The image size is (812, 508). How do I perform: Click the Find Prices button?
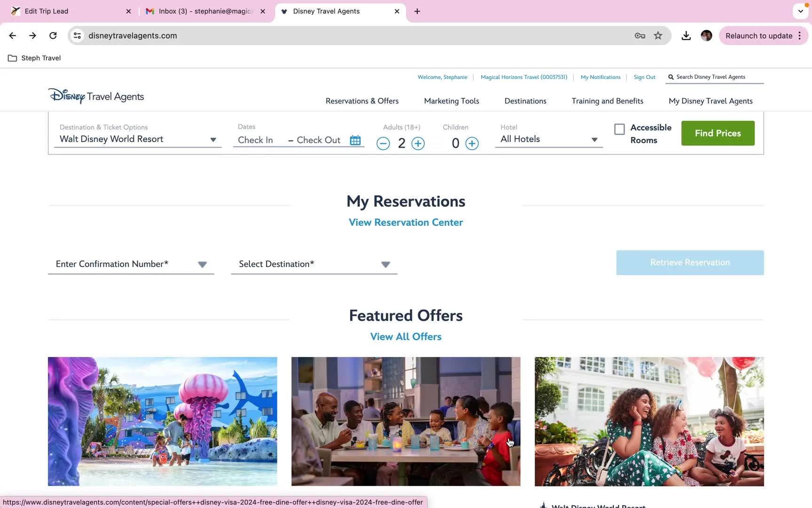click(718, 133)
